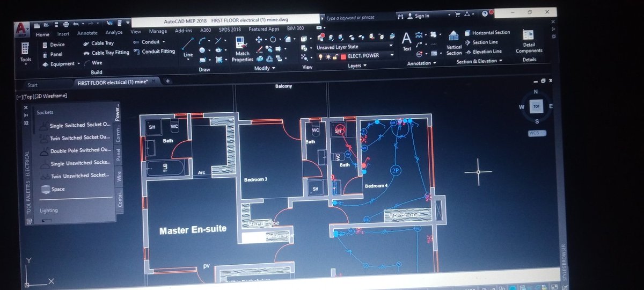644x290 pixels.
Task: Switch to the Analyze ribbon tab
Action: (x=114, y=33)
